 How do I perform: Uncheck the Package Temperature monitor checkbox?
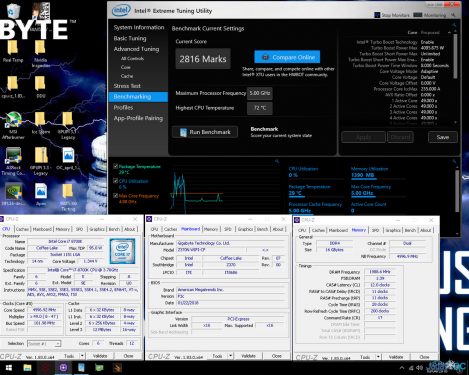[x=115, y=166]
